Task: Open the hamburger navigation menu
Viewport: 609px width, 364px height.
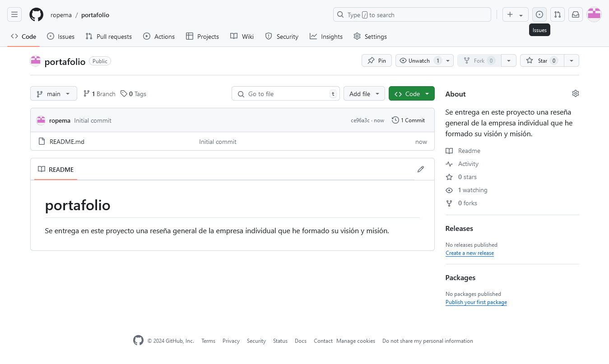Action: tap(14, 14)
